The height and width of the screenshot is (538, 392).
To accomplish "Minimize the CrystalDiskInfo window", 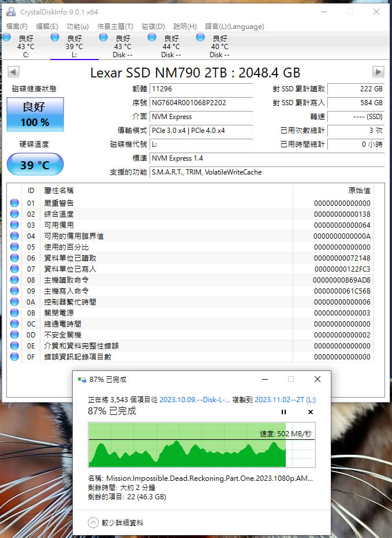I will coord(323,12).
